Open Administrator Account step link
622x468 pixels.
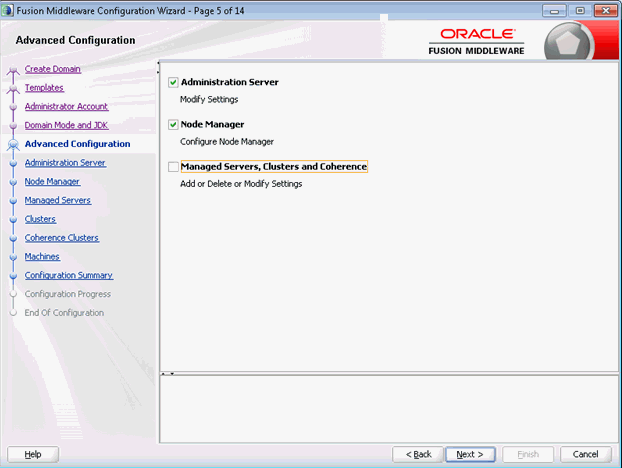point(66,106)
